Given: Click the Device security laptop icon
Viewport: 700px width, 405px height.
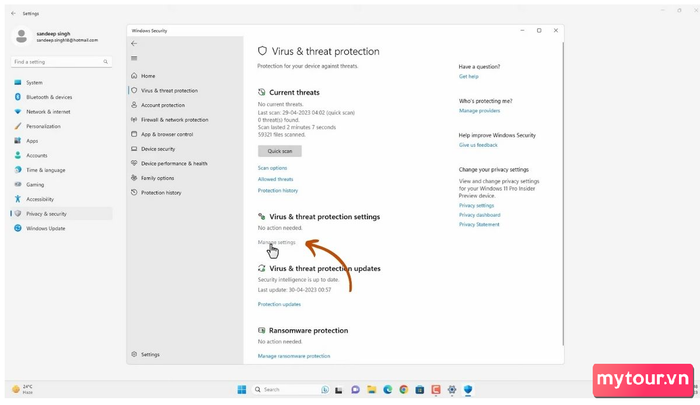Looking at the screenshot, I should pos(134,149).
